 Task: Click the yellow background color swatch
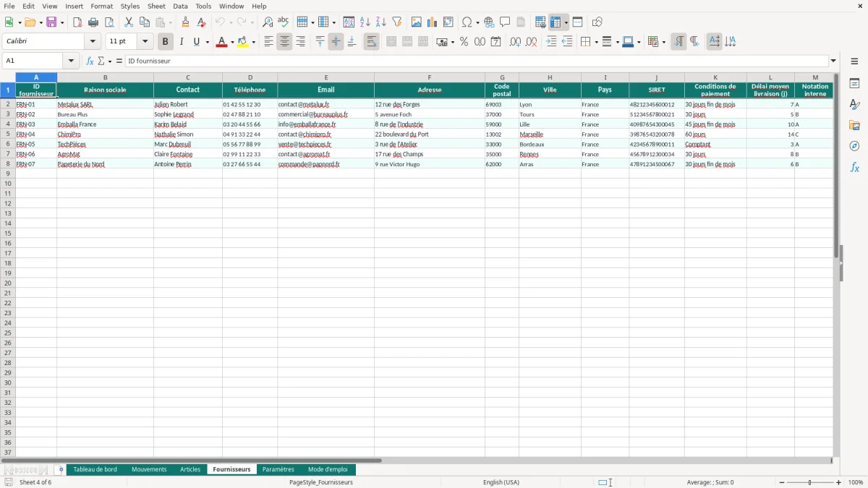(242, 42)
